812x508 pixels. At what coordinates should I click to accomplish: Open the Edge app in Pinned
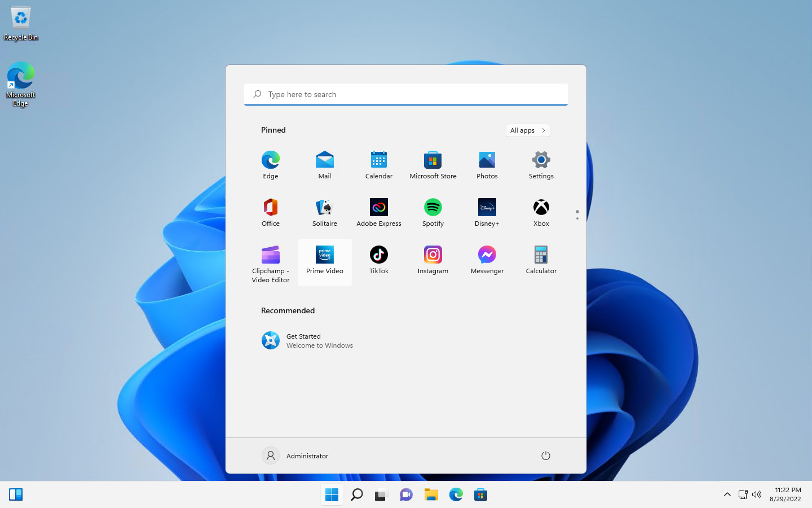click(x=271, y=165)
